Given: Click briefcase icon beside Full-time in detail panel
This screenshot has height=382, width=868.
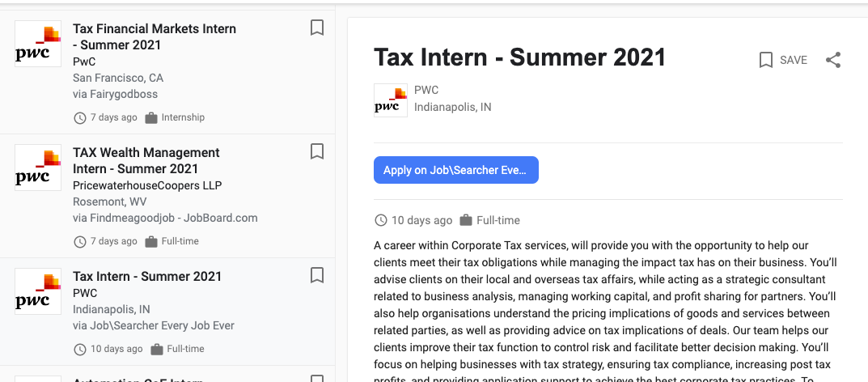Looking at the screenshot, I should (x=466, y=220).
